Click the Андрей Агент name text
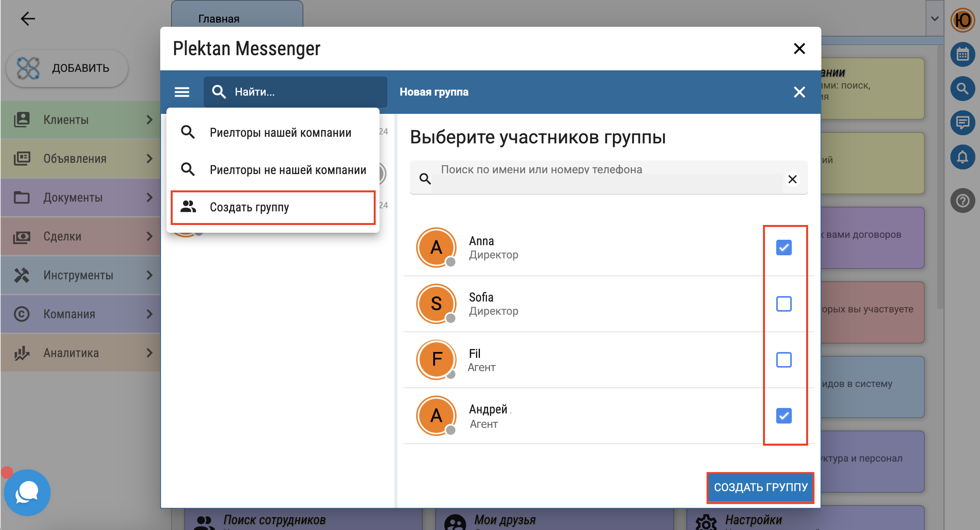Viewport: 980px width, 530px height. tap(490, 416)
